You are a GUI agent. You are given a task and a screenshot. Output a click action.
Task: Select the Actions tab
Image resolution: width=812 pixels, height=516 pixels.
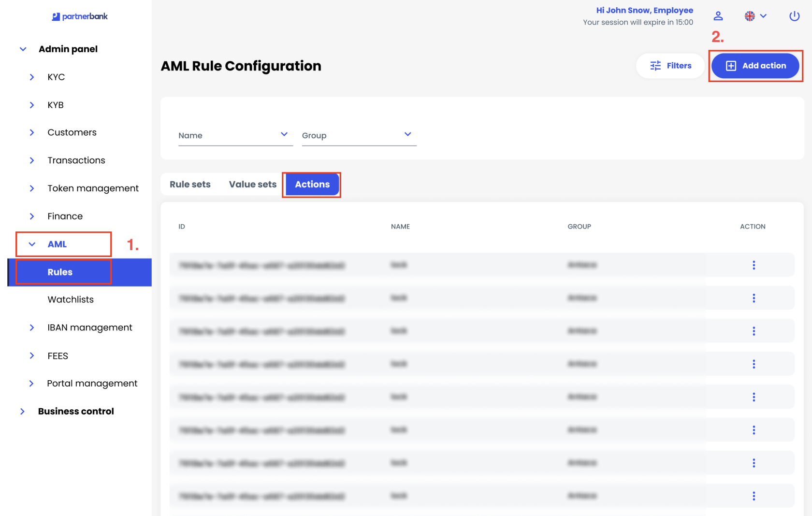coord(312,185)
